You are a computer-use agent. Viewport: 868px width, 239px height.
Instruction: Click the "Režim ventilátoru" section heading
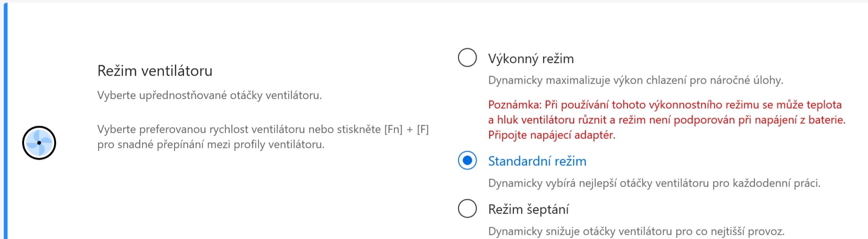pyautogui.click(x=155, y=71)
